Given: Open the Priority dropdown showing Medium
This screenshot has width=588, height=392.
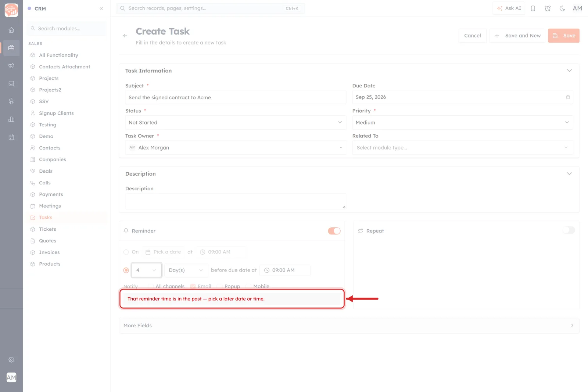Looking at the screenshot, I should coord(463,123).
